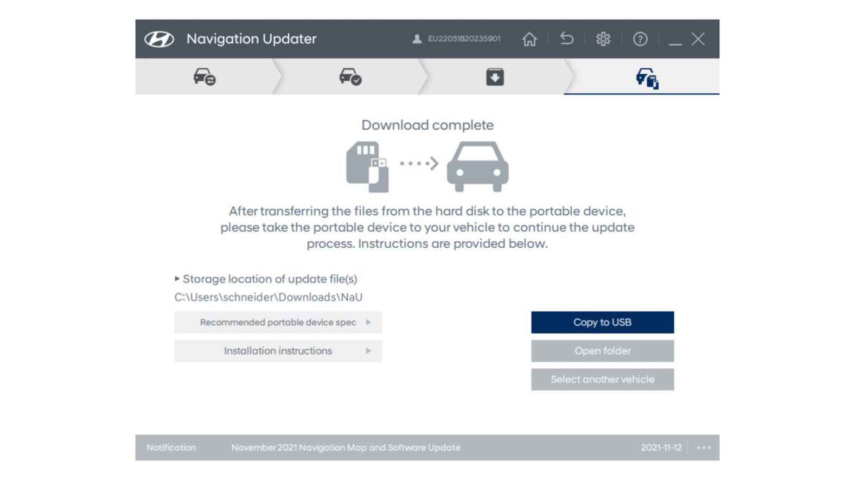
Task: Click the download step icon
Action: pyautogui.click(x=494, y=77)
